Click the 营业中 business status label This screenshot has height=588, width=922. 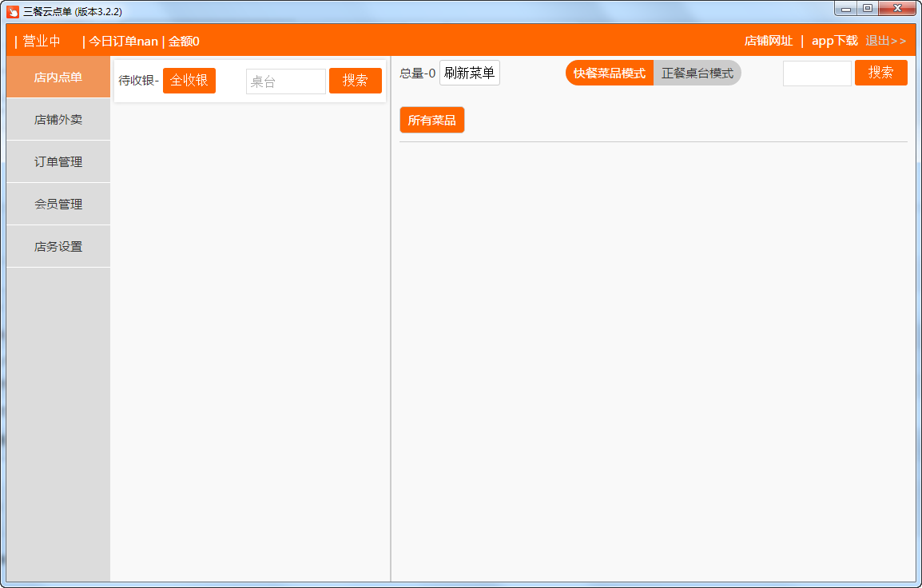[42, 42]
